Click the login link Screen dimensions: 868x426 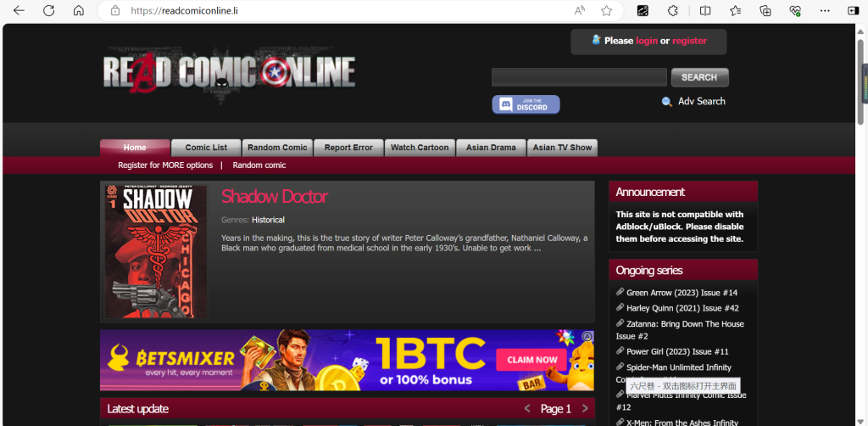pyautogui.click(x=647, y=41)
